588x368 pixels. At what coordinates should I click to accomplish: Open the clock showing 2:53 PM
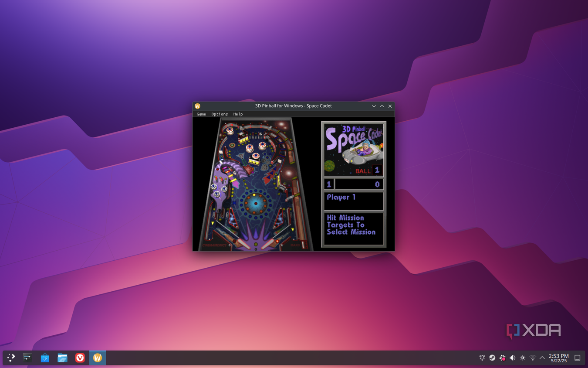click(558, 358)
